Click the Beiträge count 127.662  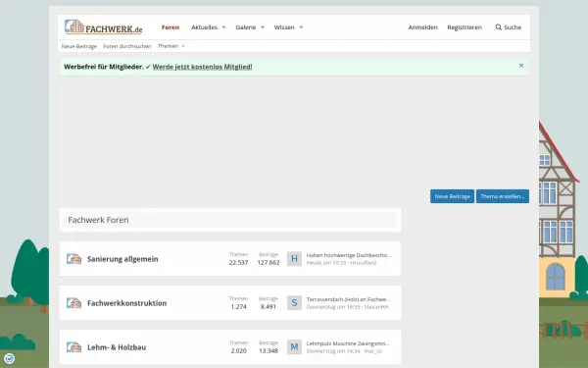pyautogui.click(x=269, y=262)
